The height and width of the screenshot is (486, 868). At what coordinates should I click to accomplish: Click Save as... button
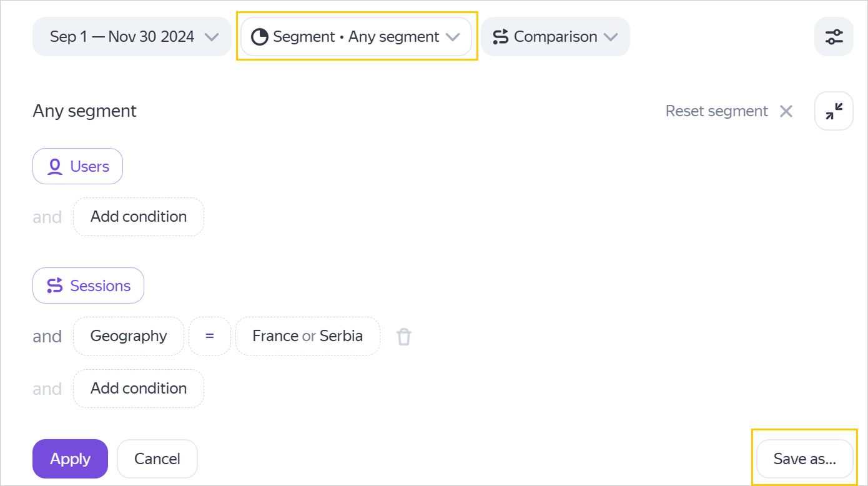[x=804, y=459]
